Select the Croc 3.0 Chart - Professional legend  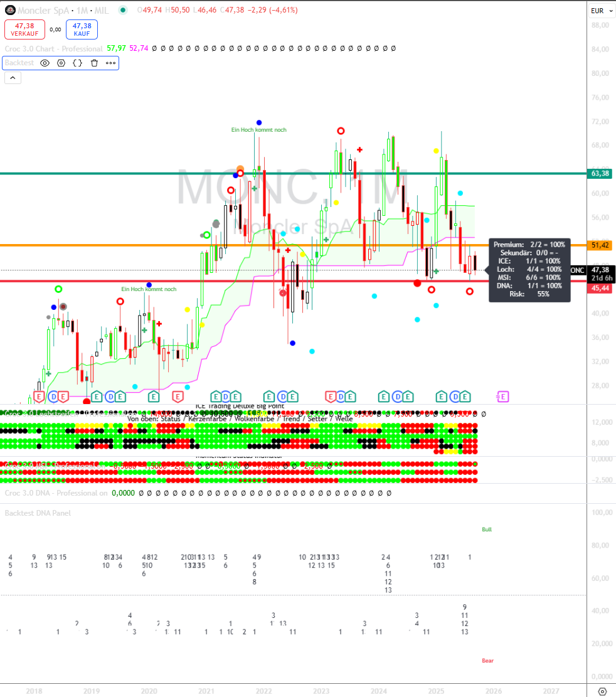(x=53, y=48)
